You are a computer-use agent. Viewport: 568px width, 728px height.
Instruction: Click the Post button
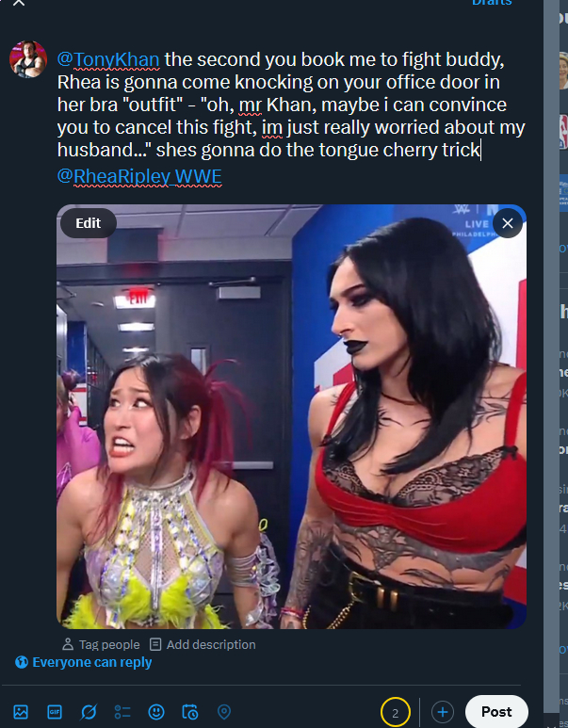point(496,712)
